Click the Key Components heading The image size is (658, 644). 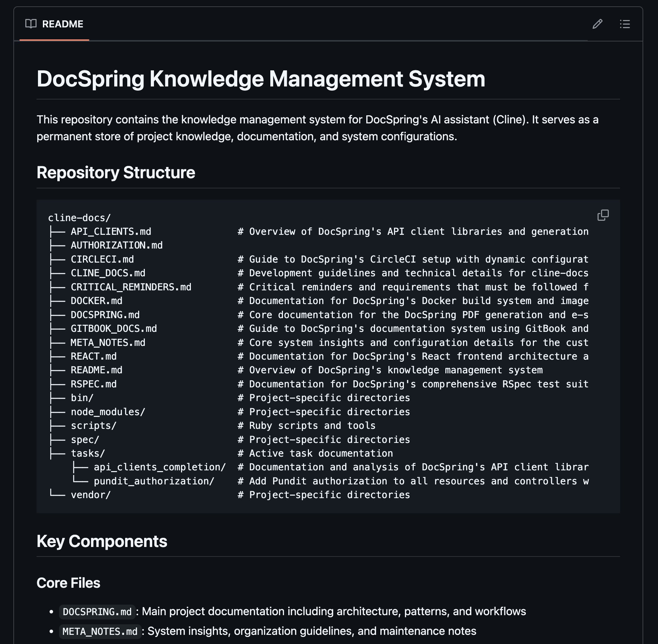102,541
